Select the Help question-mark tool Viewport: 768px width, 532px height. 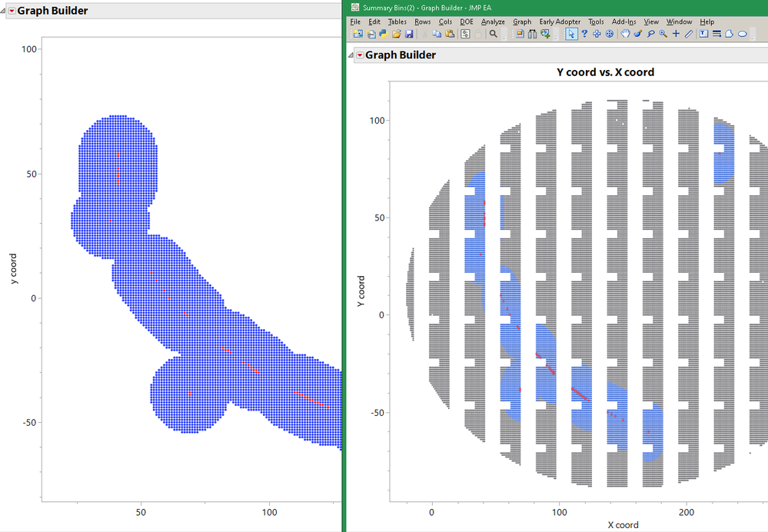tap(584, 34)
